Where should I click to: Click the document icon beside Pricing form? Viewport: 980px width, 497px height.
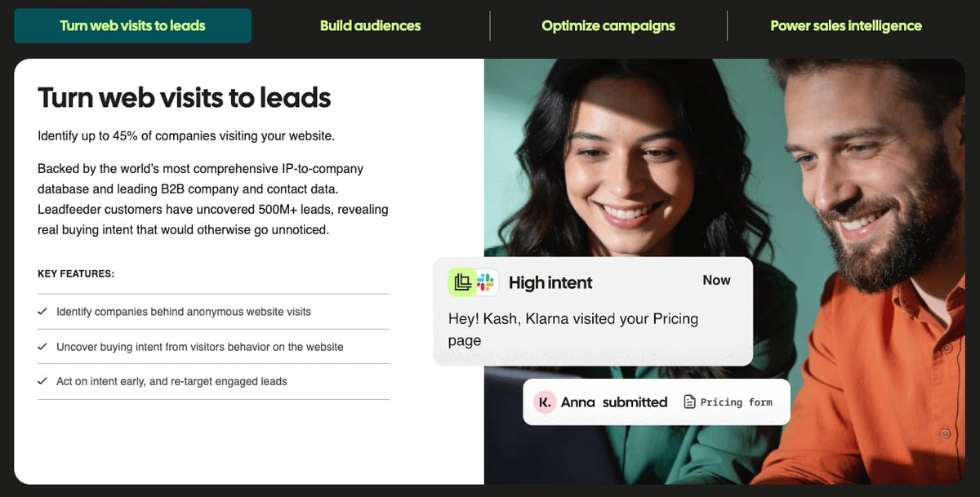[x=689, y=402]
